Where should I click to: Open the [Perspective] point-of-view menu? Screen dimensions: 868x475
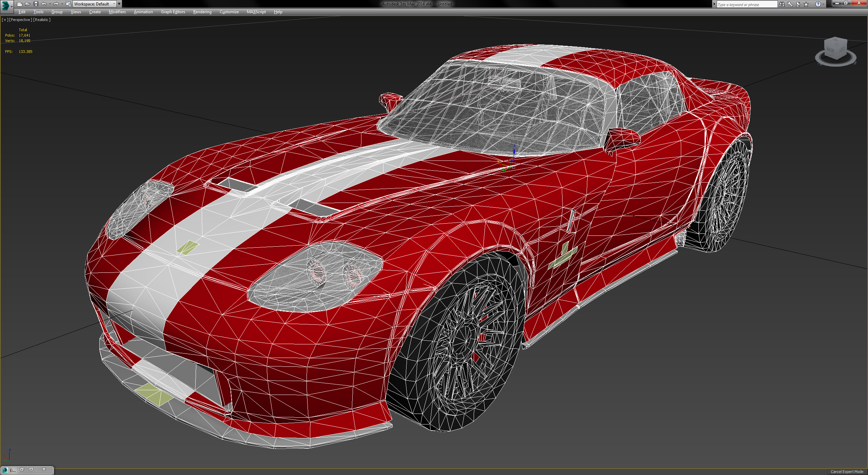point(20,20)
